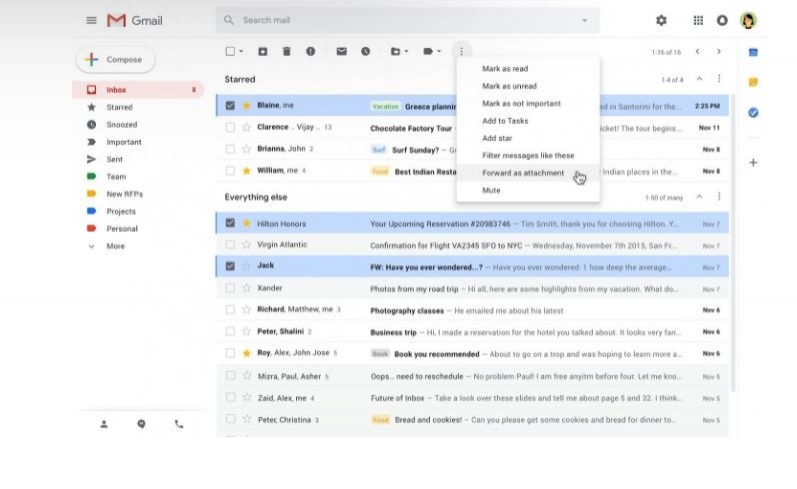Choose Filter messages like these
Image resolution: width=797 pixels, height=489 pixels.
528,155
